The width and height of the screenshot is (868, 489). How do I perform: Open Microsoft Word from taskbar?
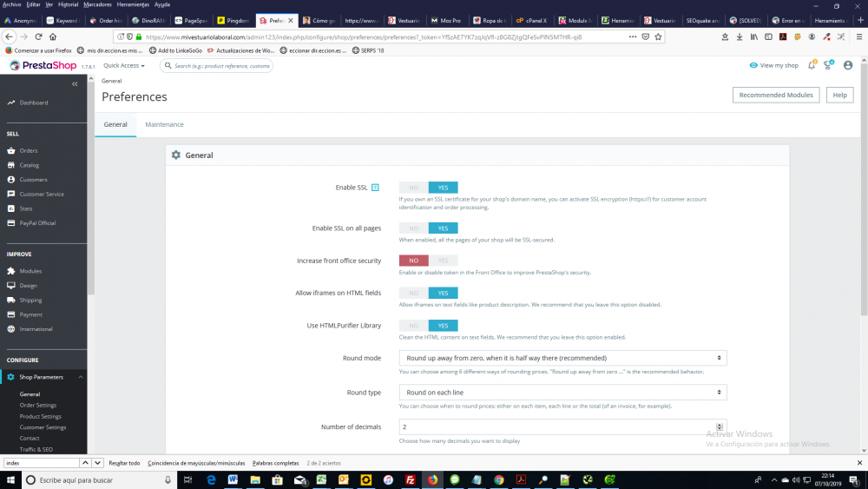click(x=233, y=479)
